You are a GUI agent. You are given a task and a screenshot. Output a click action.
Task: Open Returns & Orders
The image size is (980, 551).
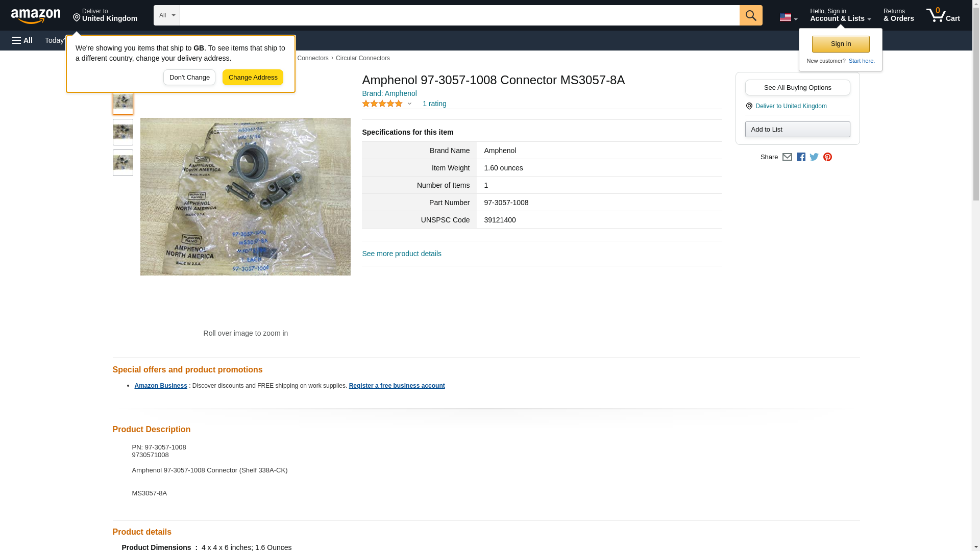[x=898, y=15]
